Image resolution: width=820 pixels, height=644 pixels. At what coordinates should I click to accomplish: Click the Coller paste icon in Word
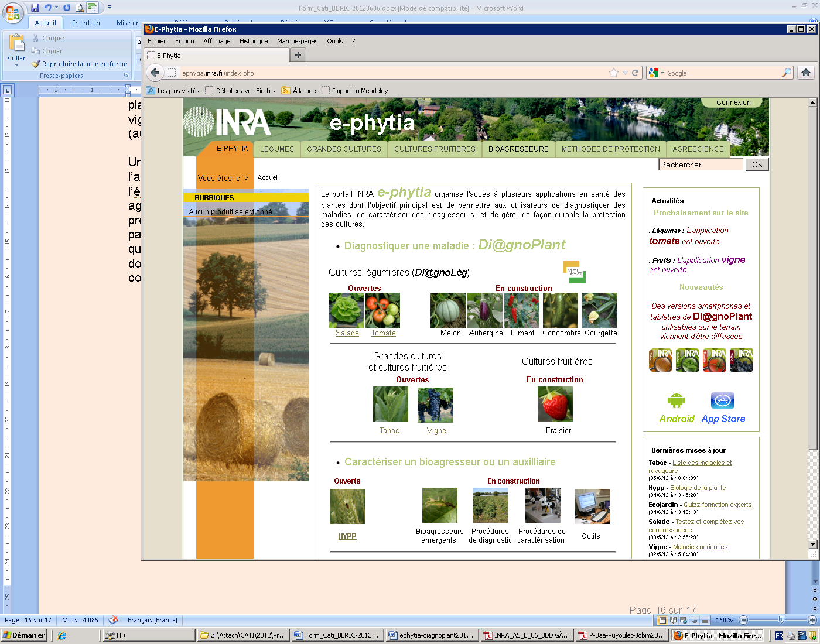tap(16, 43)
